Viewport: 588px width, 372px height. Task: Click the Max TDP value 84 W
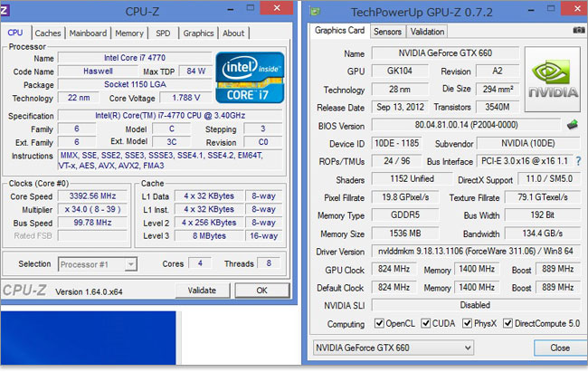[195, 71]
